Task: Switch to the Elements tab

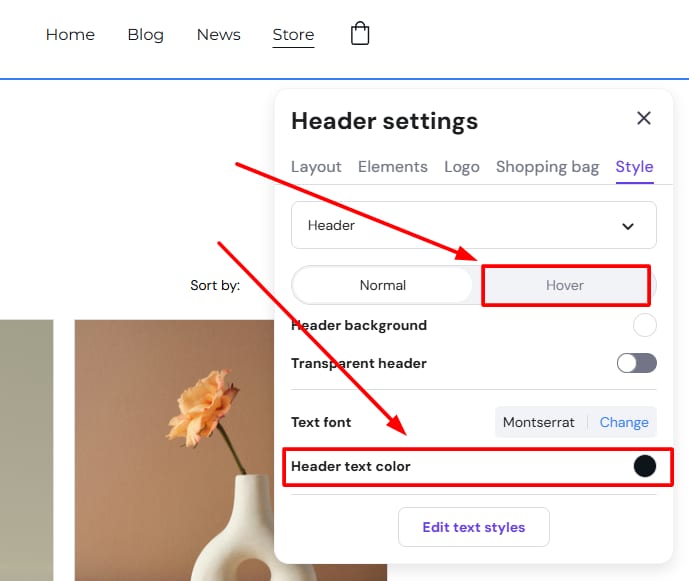Action: pos(392,167)
